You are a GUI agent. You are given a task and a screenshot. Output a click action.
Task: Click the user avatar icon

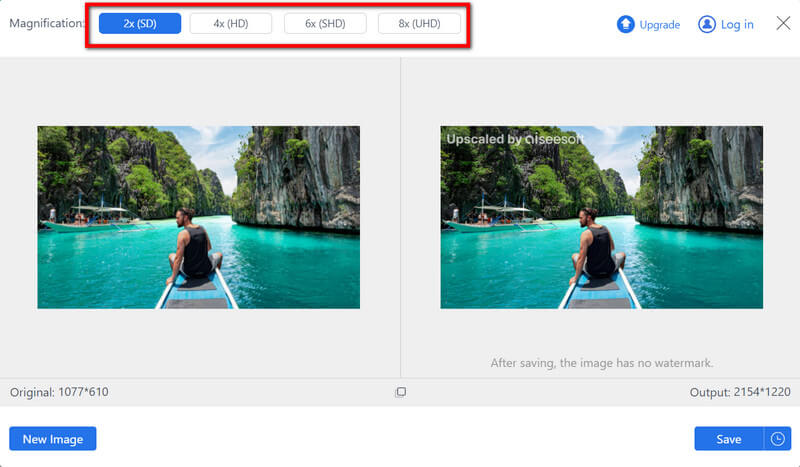pos(707,24)
